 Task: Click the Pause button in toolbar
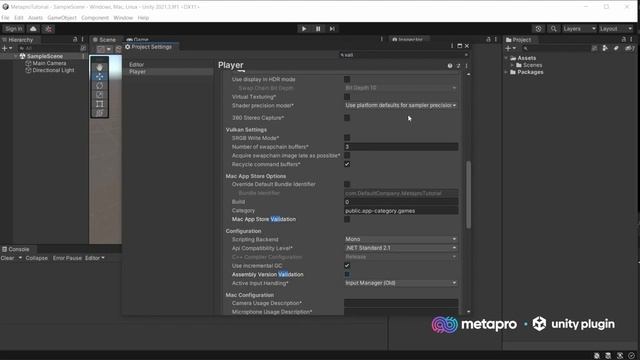click(x=318, y=29)
